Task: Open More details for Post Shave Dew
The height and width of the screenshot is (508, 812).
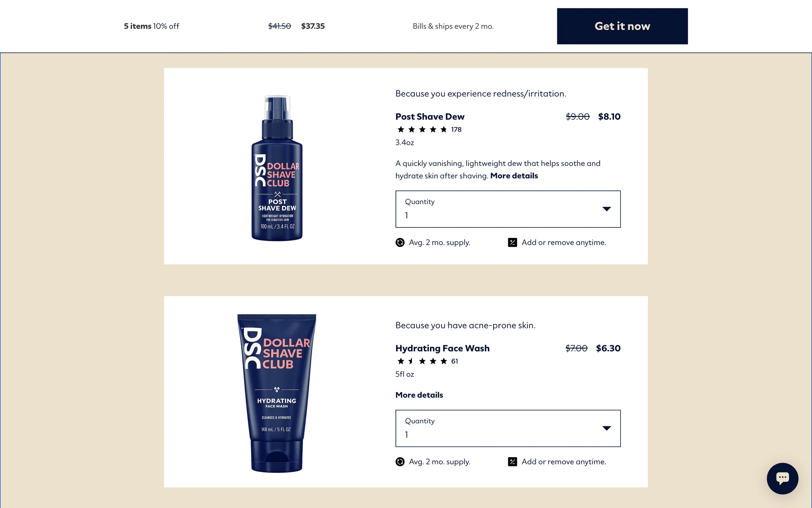Action: point(514,176)
